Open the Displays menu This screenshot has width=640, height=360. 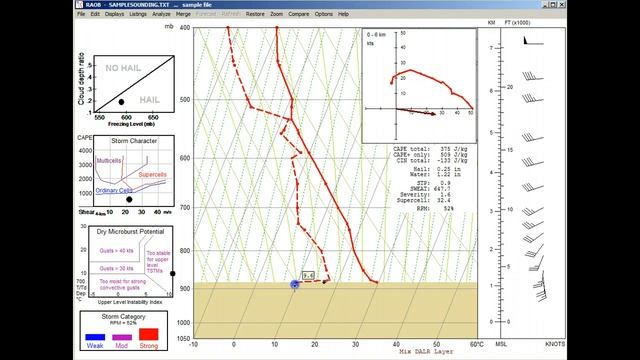click(x=114, y=14)
